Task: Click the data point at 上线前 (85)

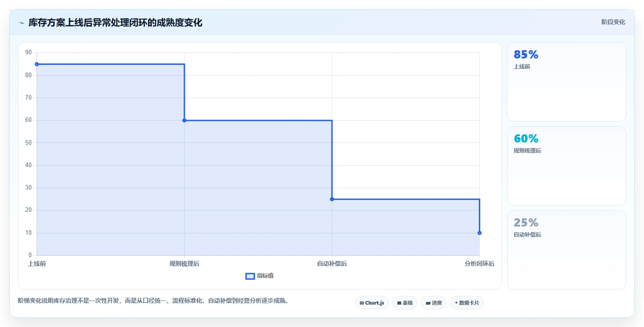Action: pos(37,64)
